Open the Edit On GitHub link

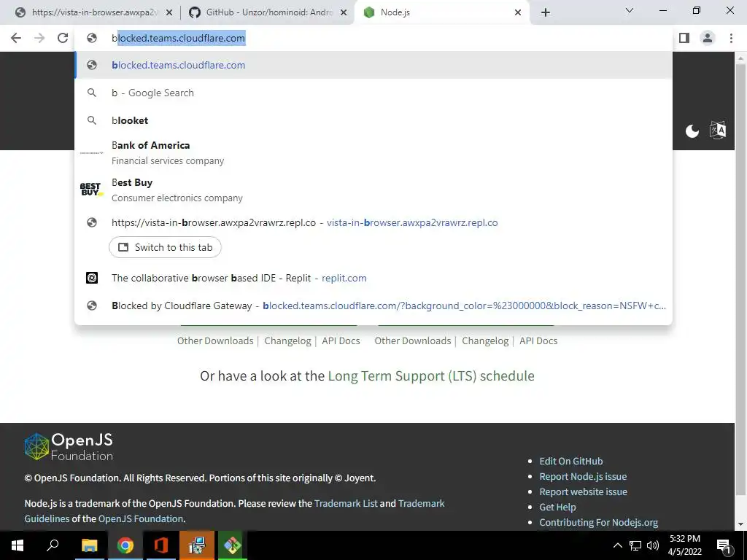tap(570, 461)
